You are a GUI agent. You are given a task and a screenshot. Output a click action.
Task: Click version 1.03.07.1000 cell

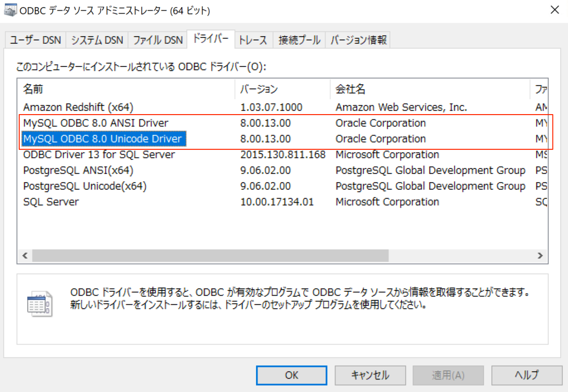pos(271,107)
